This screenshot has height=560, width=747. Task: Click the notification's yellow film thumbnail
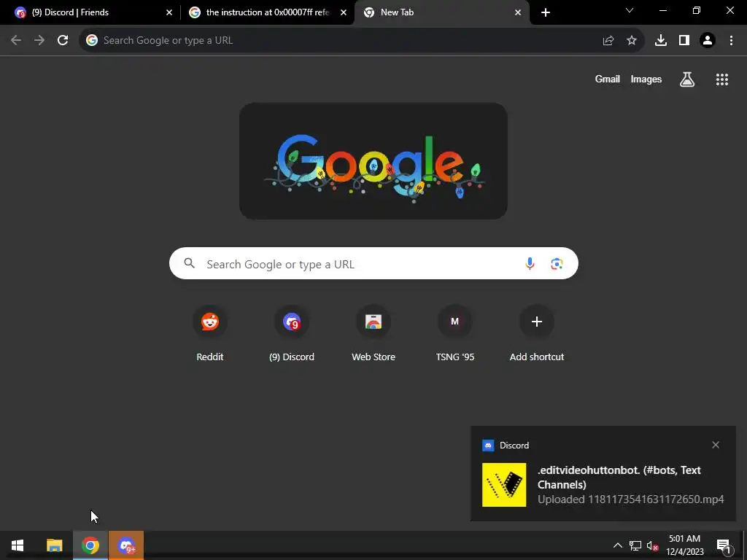[x=504, y=485]
